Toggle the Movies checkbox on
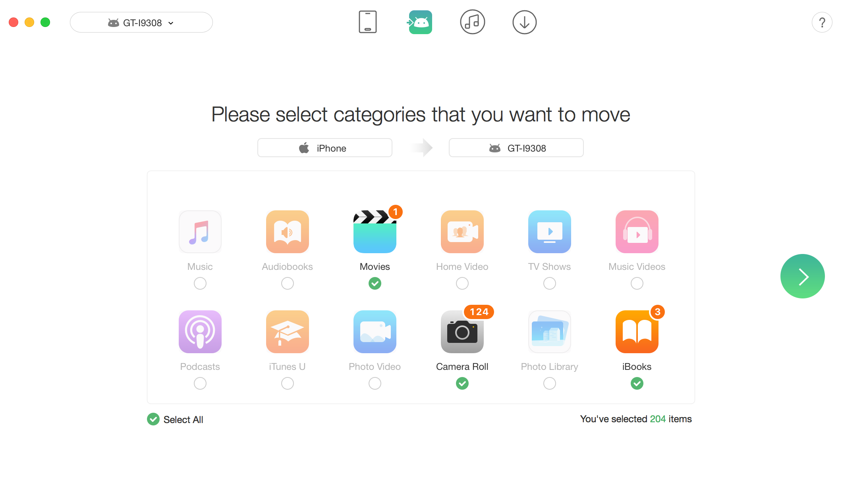The image size is (842, 504). coord(375,283)
